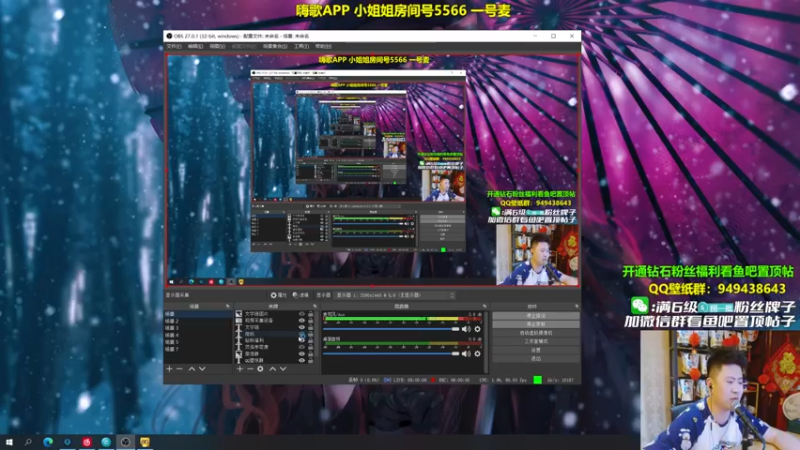Toggle eye icon of the QQ壁纸群 source

(x=302, y=360)
